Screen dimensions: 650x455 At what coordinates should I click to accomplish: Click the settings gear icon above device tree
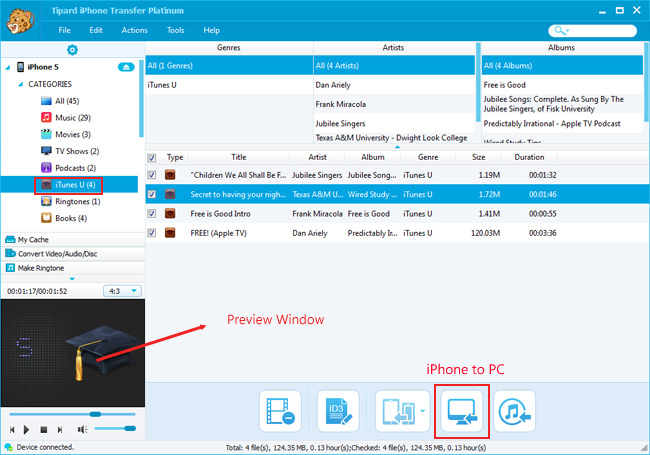pos(72,50)
